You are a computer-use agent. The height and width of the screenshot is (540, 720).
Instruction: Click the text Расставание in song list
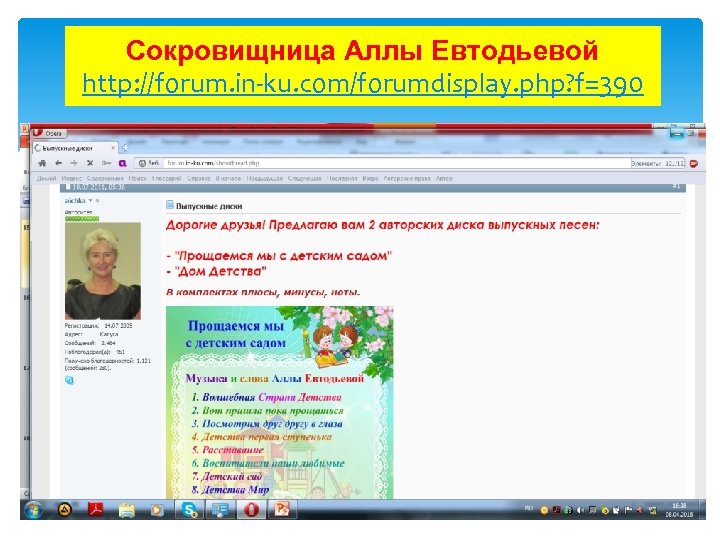(x=233, y=450)
